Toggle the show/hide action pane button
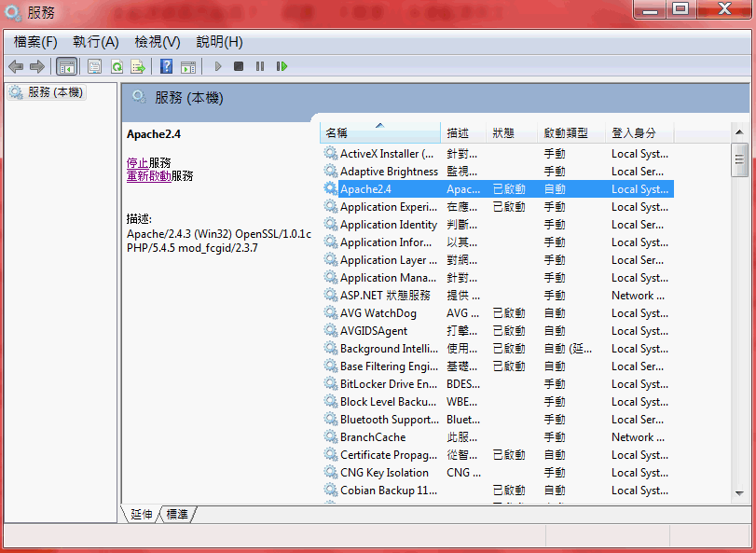756x553 pixels. pos(188,66)
